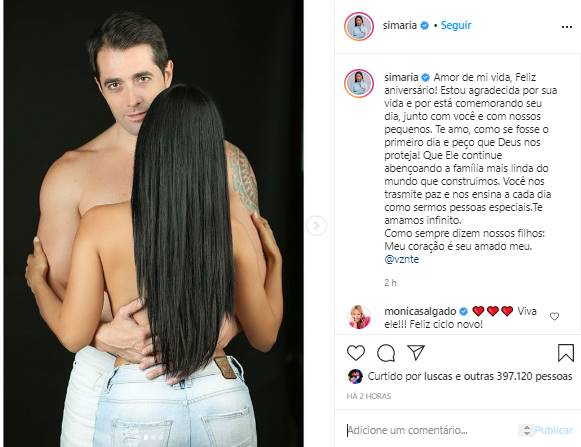Focus the 'Adicione um comentário' field
Image resolution: width=581 pixels, height=447 pixels.
[430, 430]
